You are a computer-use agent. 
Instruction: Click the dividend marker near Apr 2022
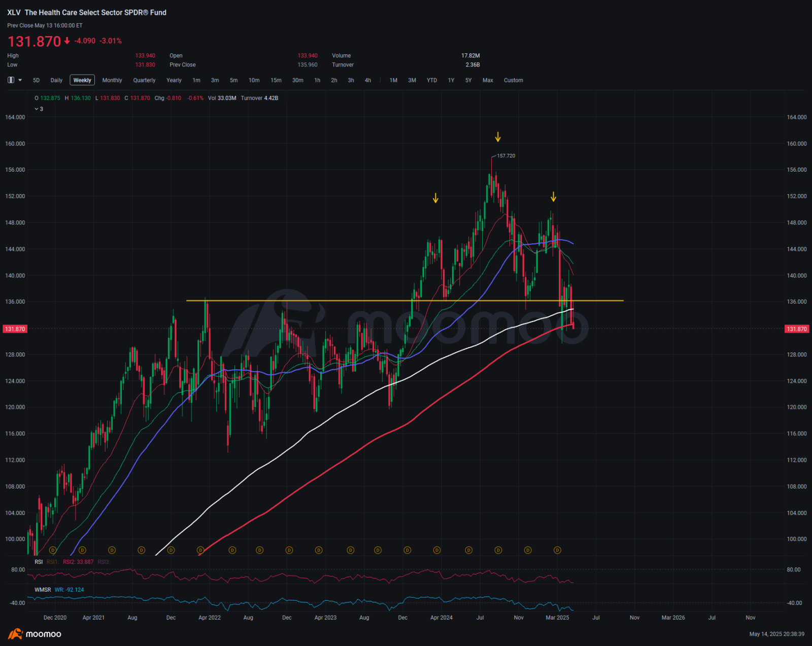(200, 550)
